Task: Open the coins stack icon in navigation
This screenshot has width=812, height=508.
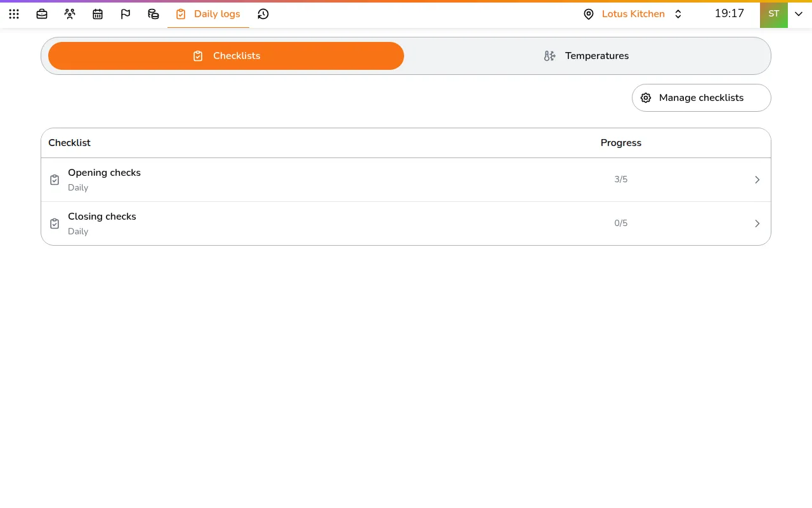Action: pyautogui.click(x=154, y=14)
